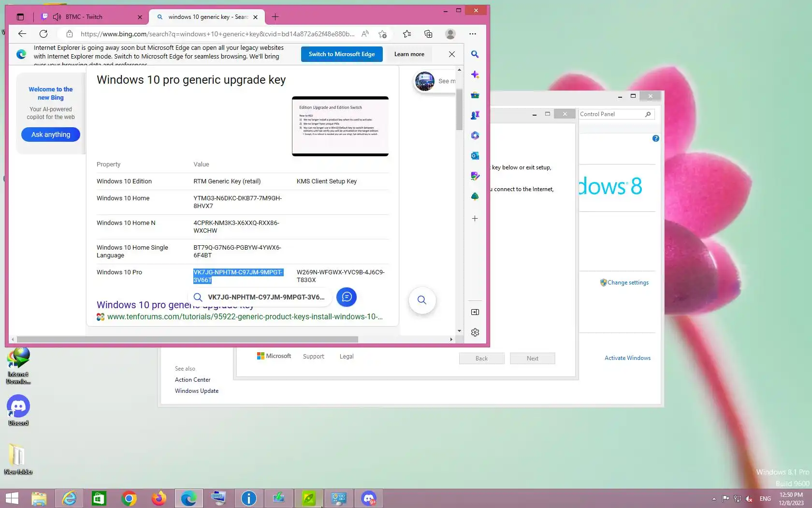Click the Ask anything Bing button
The width and height of the screenshot is (812, 508).
coord(51,134)
